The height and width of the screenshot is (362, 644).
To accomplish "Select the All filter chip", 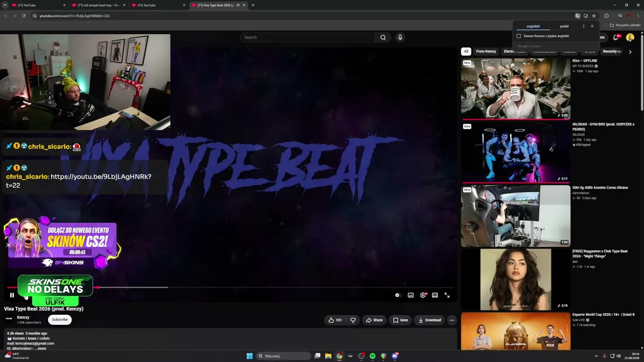I will (x=466, y=51).
